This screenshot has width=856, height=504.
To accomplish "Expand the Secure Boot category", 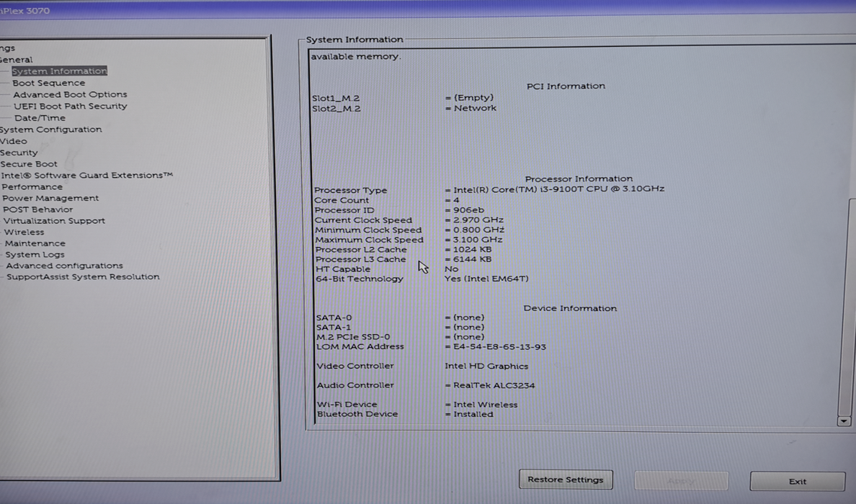I will click(29, 163).
